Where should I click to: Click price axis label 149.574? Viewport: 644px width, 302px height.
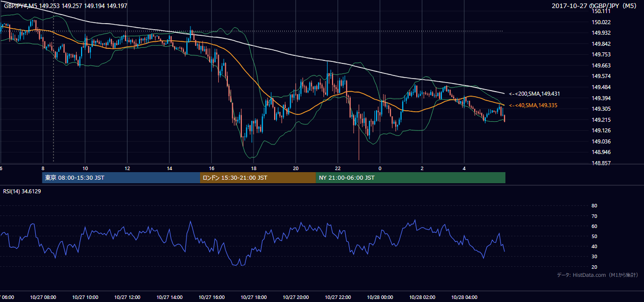[601, 76]
